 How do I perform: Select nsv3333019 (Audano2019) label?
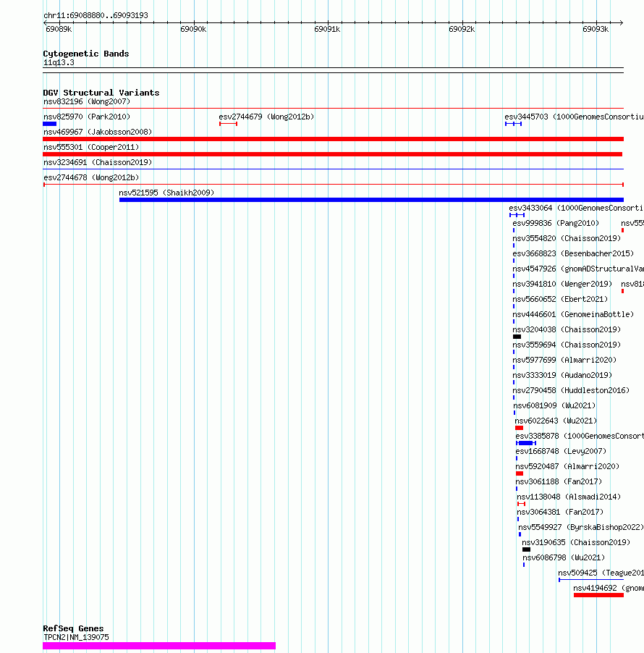point(562,375)
